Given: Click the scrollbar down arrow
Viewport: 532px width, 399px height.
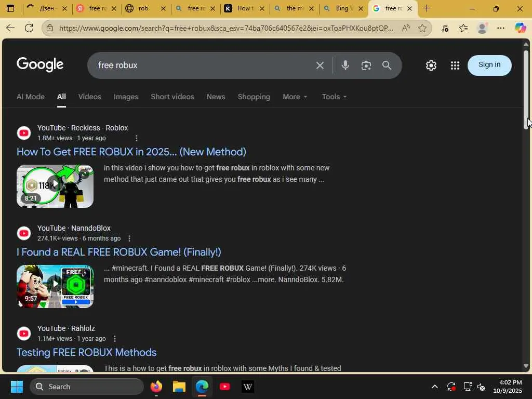Looking at the screenshot, I should pyautogui.click(x=526, y=366).
